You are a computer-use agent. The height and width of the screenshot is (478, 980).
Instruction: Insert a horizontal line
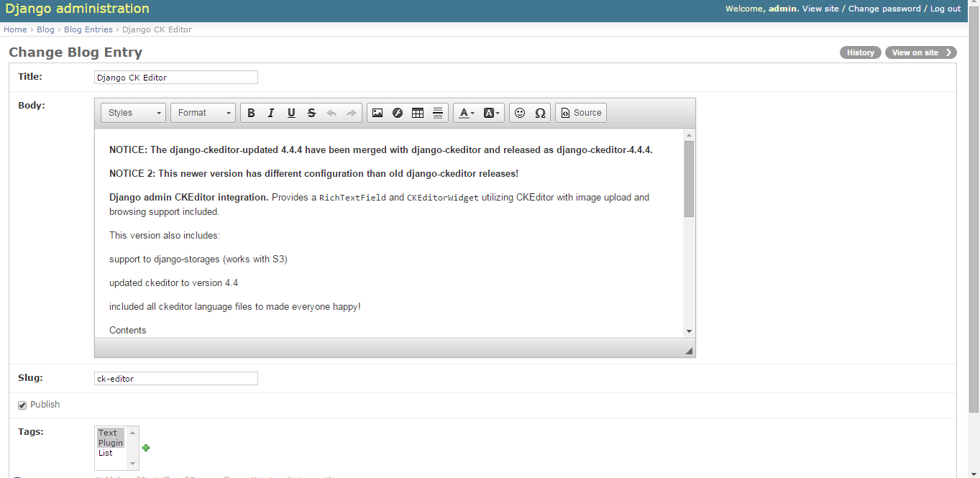[438, 113]
